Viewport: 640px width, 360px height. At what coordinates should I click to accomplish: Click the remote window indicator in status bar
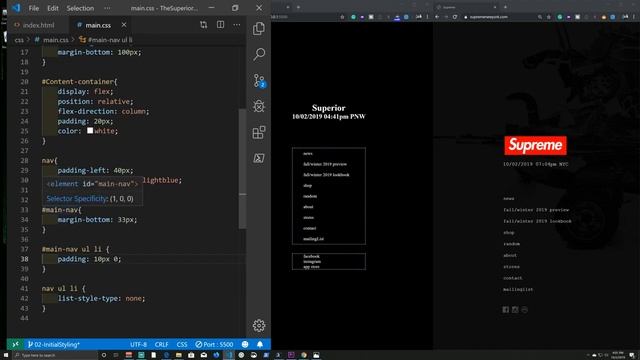pos(15,344)
